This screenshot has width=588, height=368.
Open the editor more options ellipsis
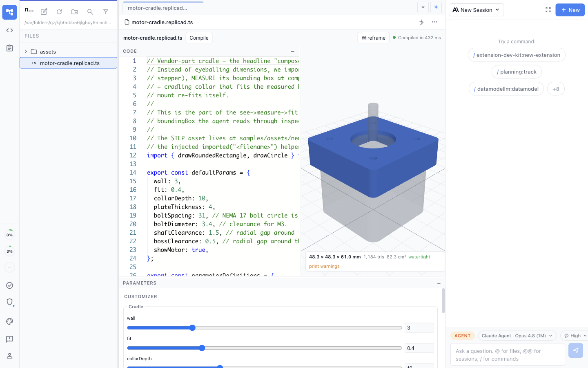[x=434, y=22]
